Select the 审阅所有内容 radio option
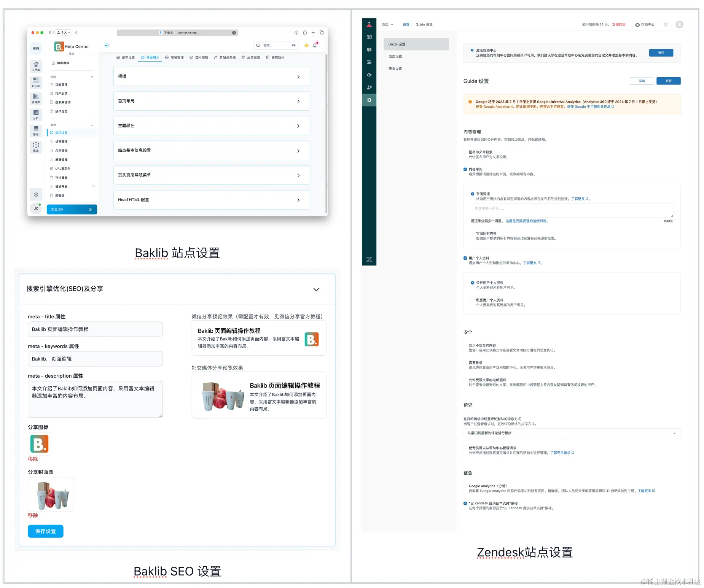The image size is (704, 588). 473,234
